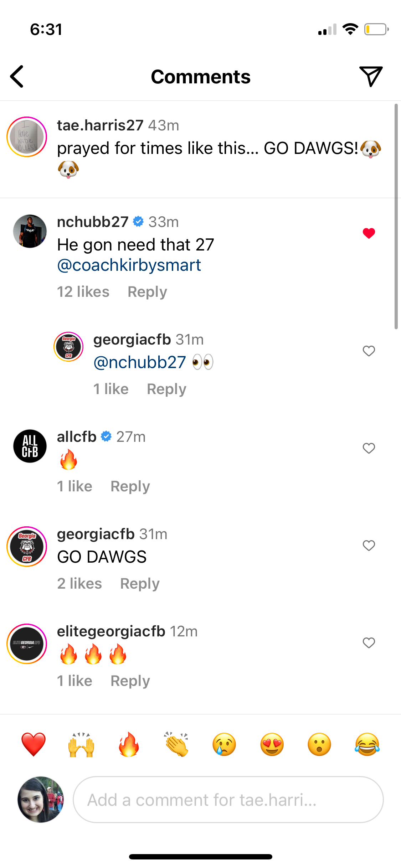
Task: Reply to nchubb27's comment
Action: click(x=147, y=292)
